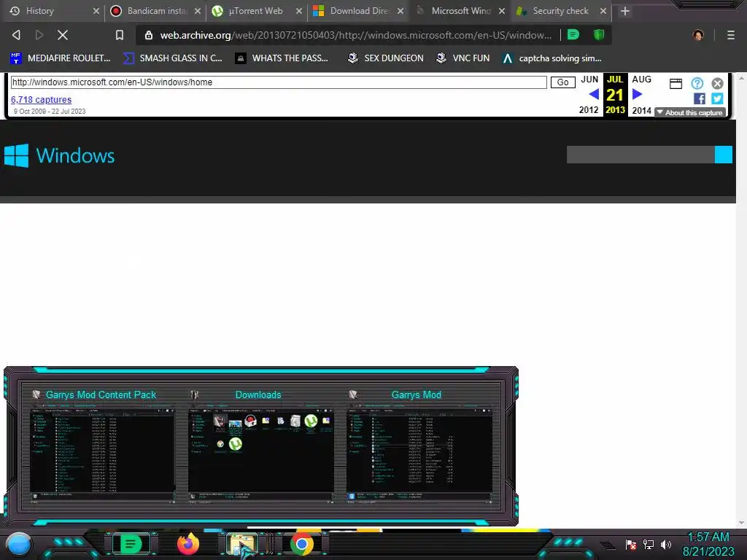This screenshot has width=747, height=560.
Task: Click the Wayback Machine URL input field
Action: point(279,82)
